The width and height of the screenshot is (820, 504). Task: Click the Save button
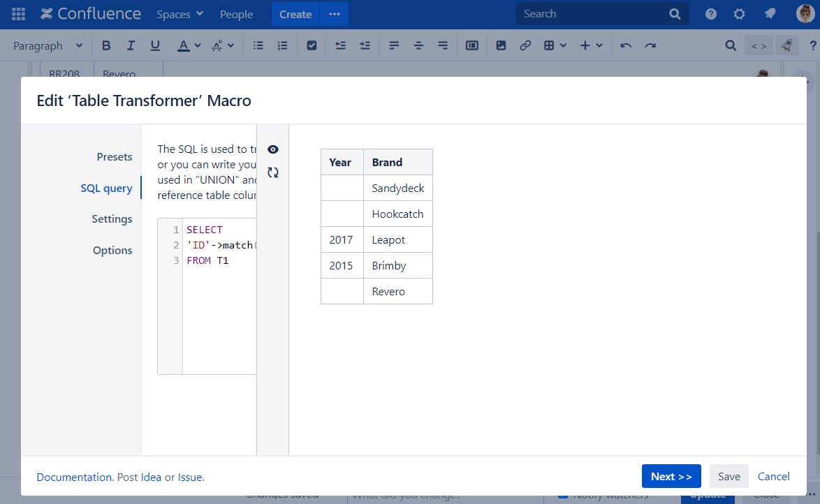(x=729, y=476)
